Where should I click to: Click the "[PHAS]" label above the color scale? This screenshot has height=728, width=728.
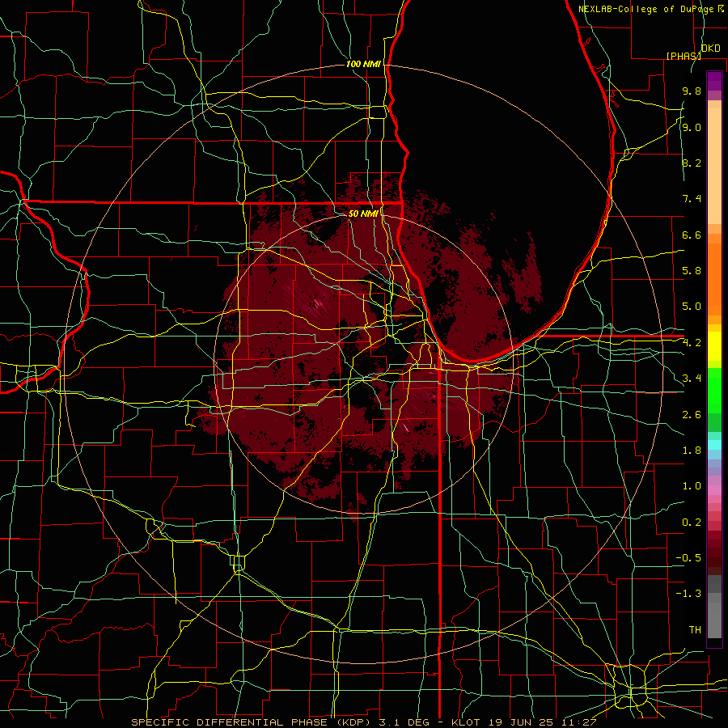(x=684, y=56)
